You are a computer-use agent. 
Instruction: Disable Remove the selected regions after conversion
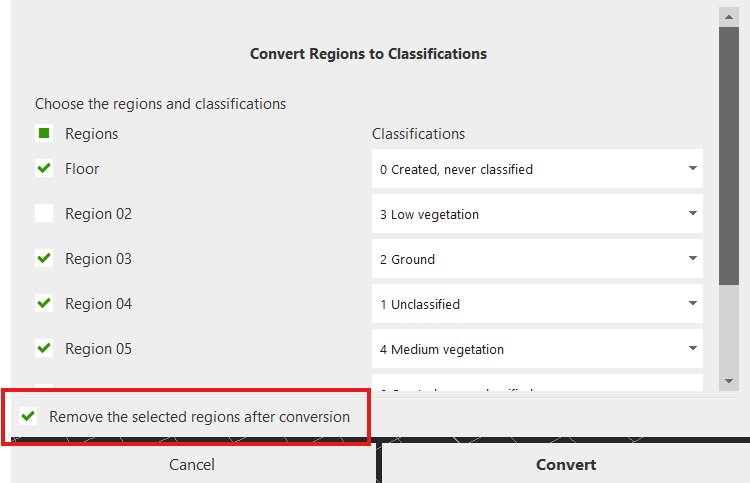point(29,416)
